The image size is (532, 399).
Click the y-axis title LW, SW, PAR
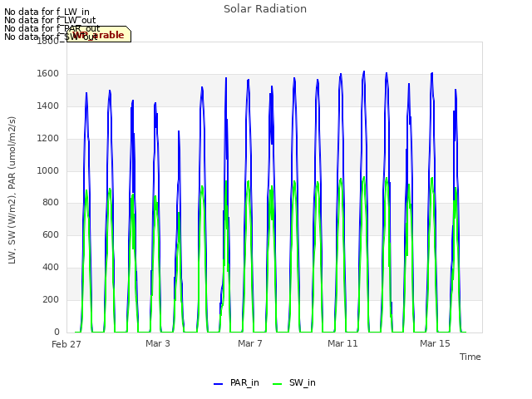tap(12, 190)
